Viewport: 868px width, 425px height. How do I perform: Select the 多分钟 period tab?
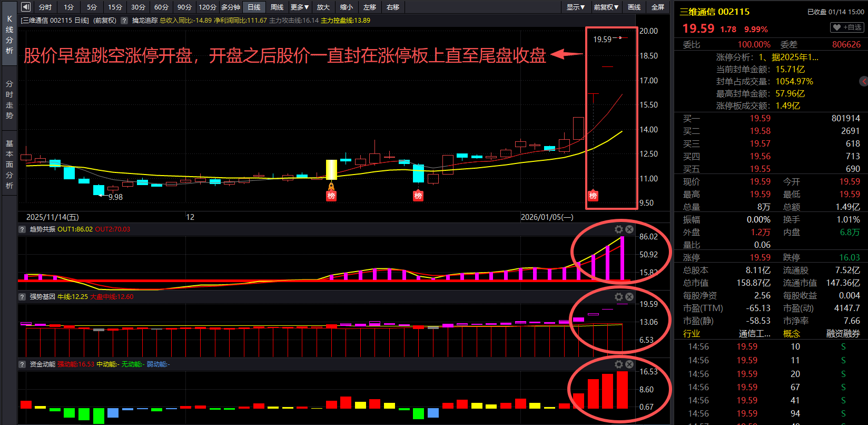click(231, 7)
